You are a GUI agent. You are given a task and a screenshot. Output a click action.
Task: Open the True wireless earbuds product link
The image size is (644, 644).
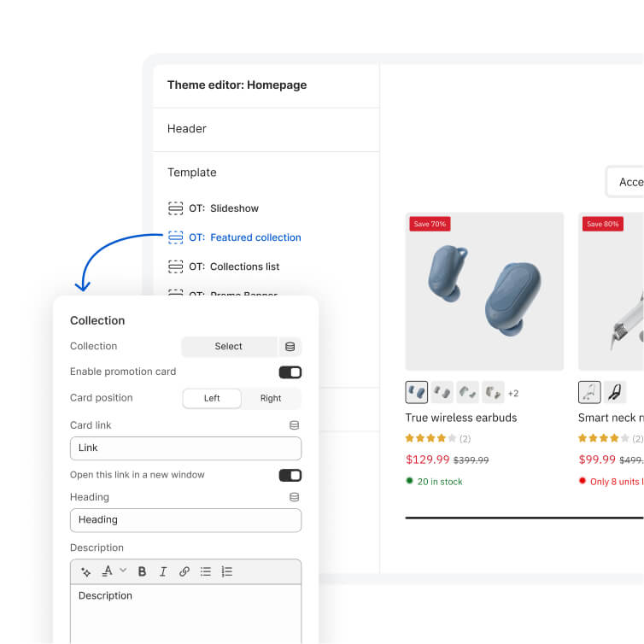coord(461,418)
